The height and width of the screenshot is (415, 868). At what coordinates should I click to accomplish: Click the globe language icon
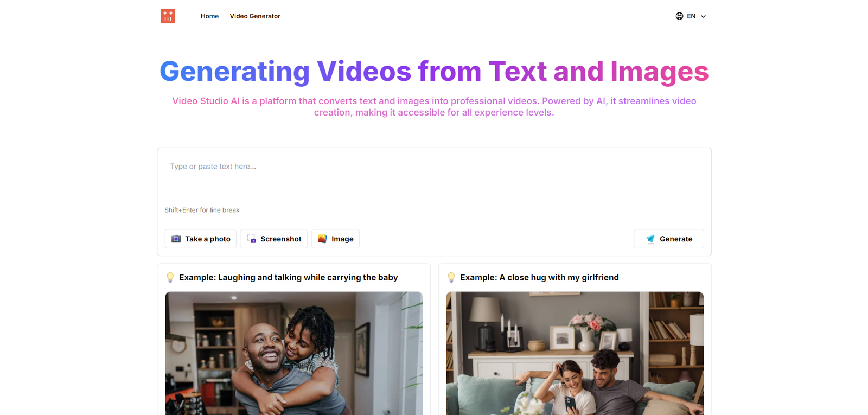coord(679,16)
